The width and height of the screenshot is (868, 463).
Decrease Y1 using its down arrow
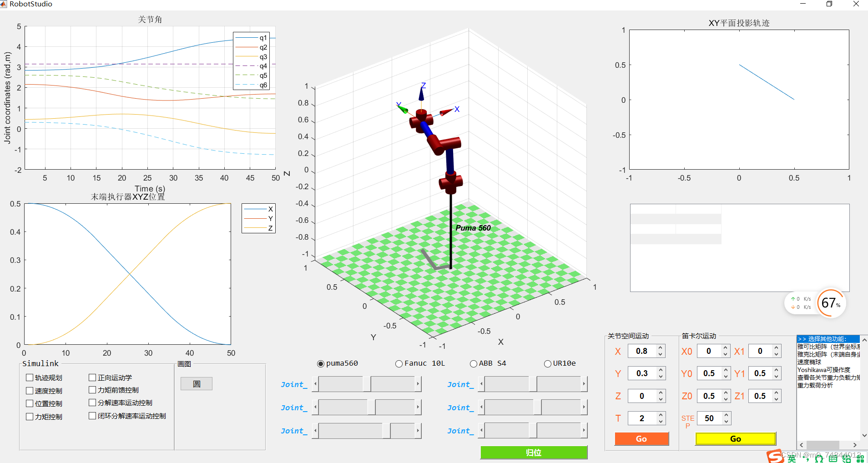pos(777,377)
